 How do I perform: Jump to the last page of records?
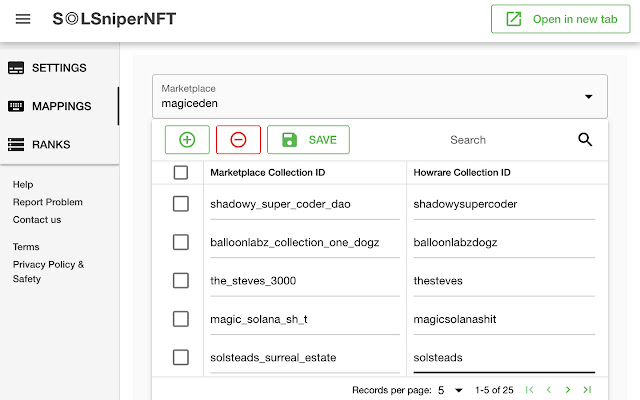(587, 389)
